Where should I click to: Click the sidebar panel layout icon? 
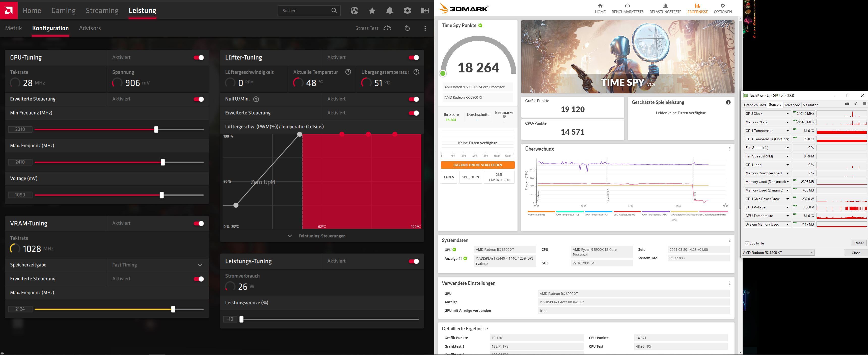(425, 10)
